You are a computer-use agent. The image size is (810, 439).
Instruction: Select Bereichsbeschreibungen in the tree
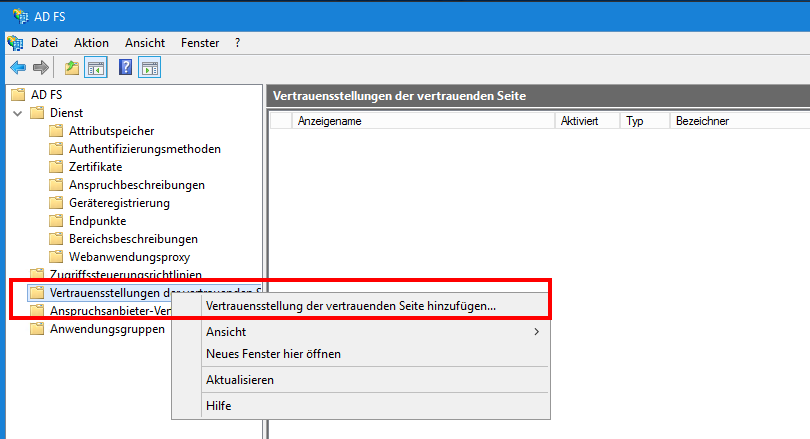click(133, 239)
